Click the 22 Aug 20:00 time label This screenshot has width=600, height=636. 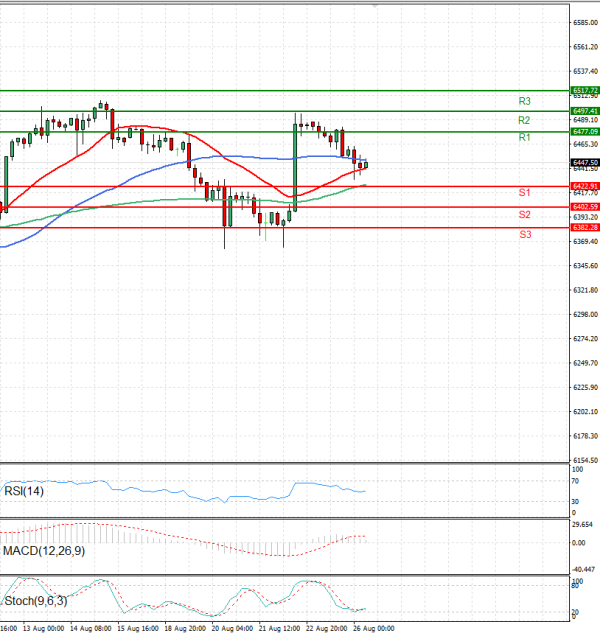[327, 629]
